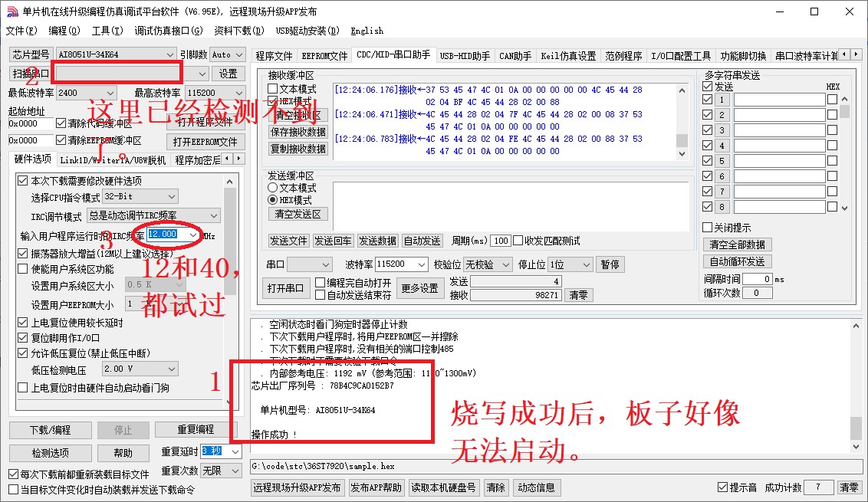Click the 保存接收数据 button

point(298,132)
